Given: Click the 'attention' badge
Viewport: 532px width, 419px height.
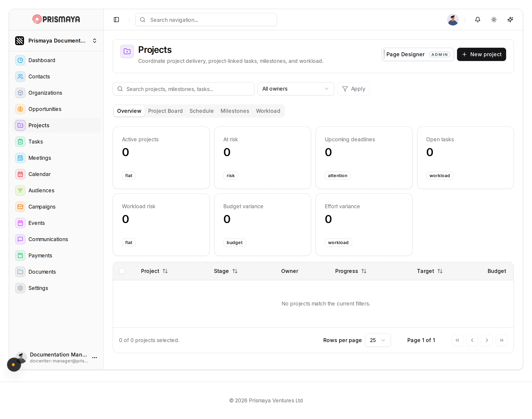Looking at the screenshot, I should coord(337,176).
